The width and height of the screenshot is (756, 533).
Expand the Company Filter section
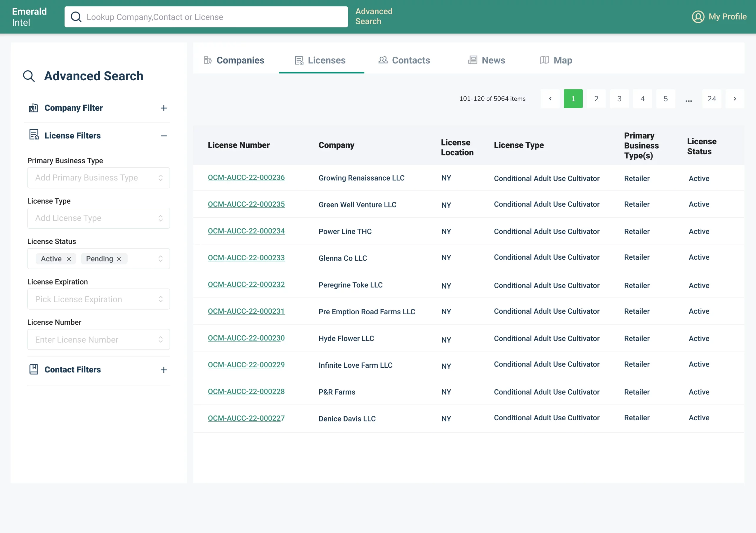coord(164,108)
